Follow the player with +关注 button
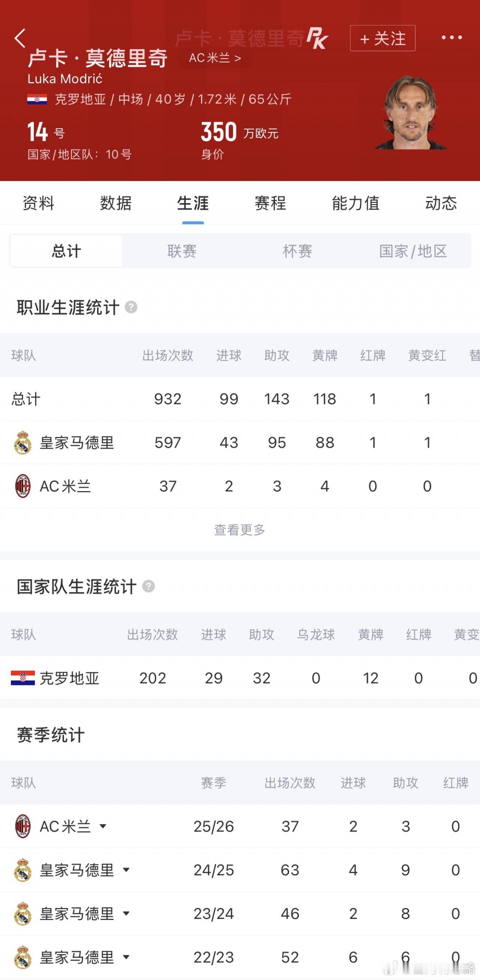The height and width of the screenshot is (980, 480). click(382, 38)
